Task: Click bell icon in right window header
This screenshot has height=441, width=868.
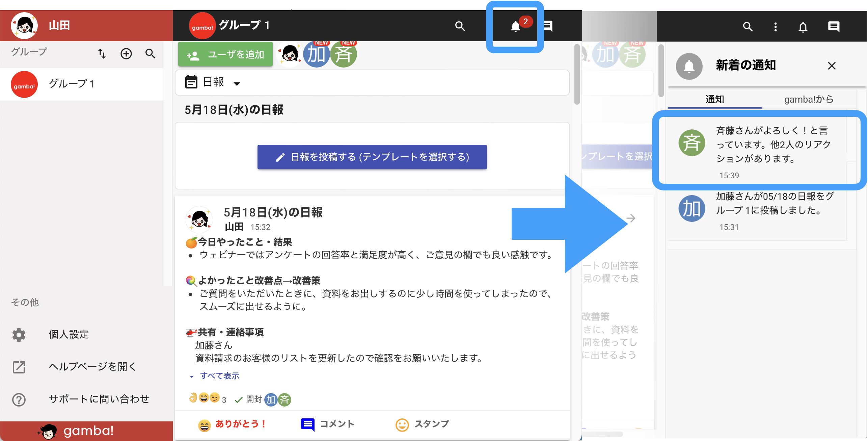Action: [x=803, y=27]
